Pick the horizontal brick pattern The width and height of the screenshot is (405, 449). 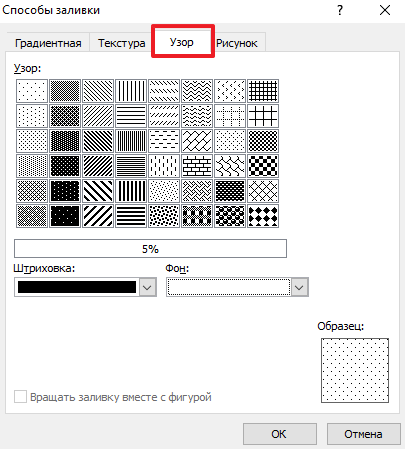point(197,166)
